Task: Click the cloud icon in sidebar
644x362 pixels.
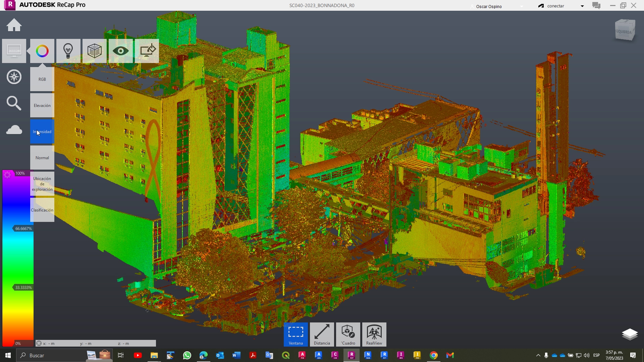Action: [14, 129]
